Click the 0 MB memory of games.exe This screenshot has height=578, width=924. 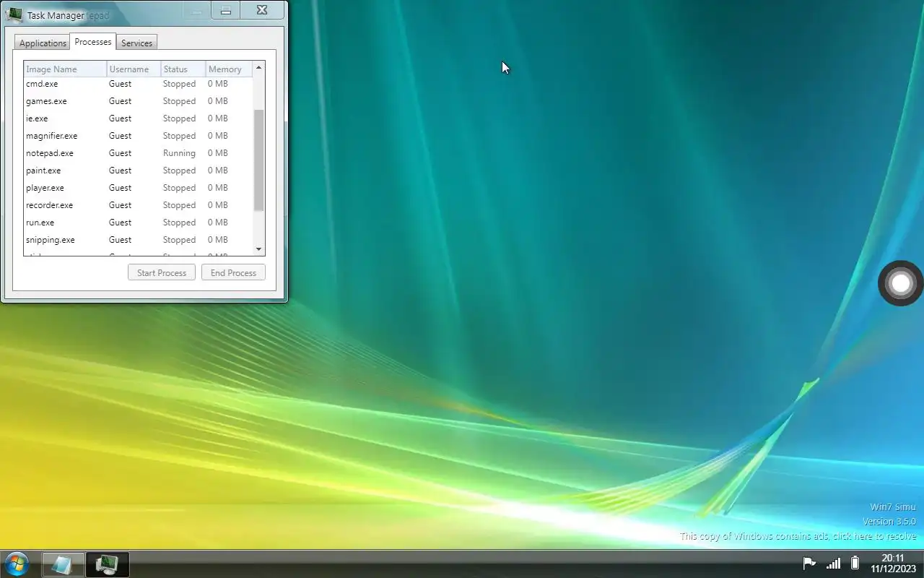point(218,101)
